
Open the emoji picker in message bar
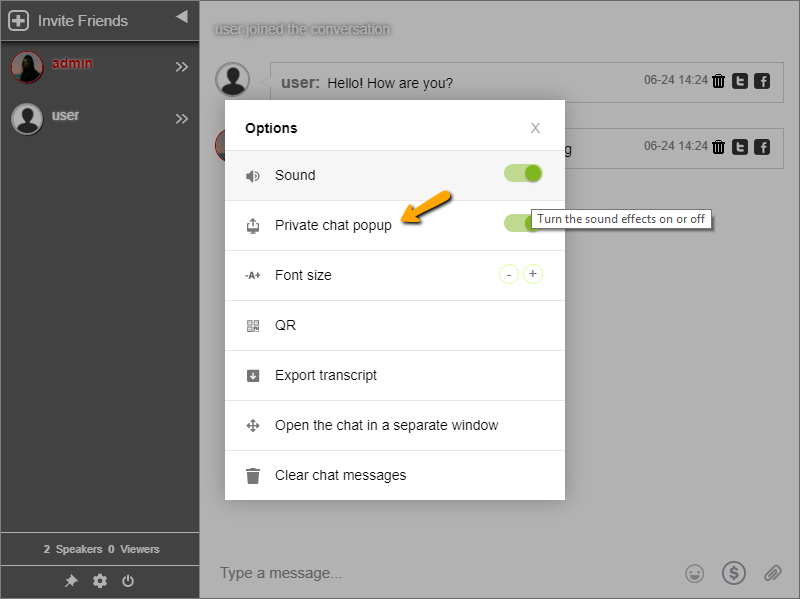tap(694, 572)
